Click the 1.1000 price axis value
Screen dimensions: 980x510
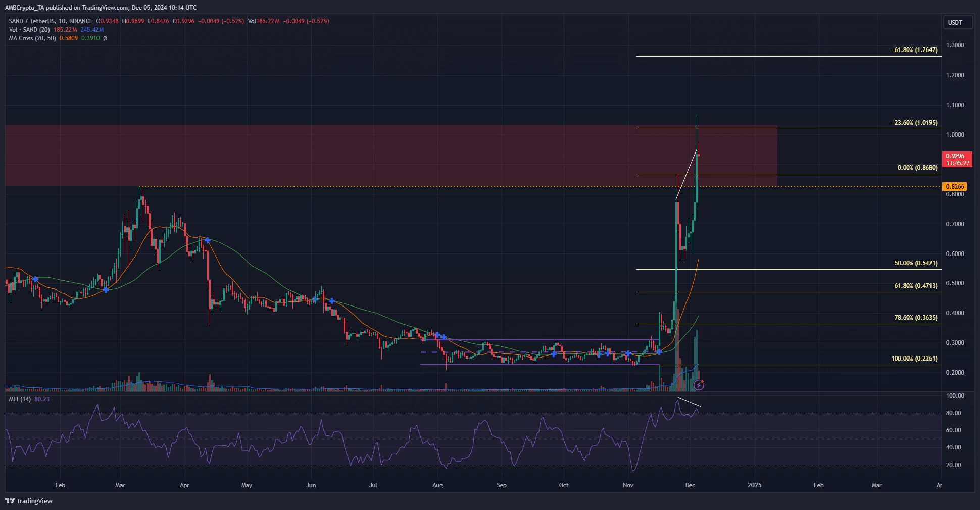[955, 105]
